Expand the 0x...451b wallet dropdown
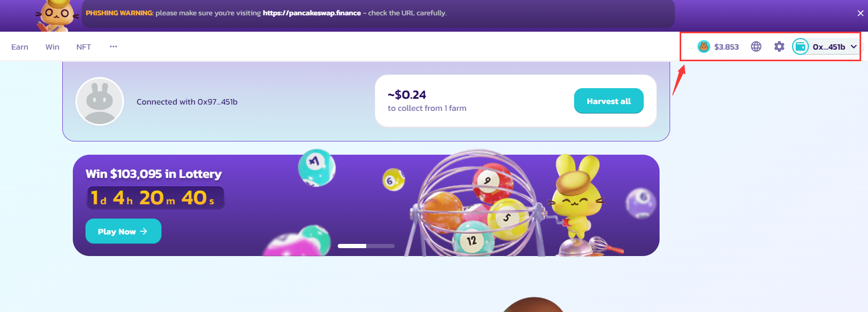 point(827,46)
